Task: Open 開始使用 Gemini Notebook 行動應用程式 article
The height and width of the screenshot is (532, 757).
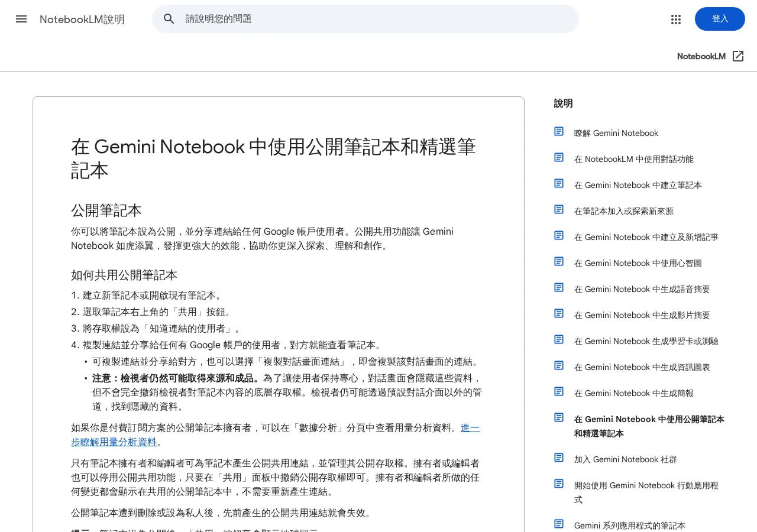Action: coord(646,492)
